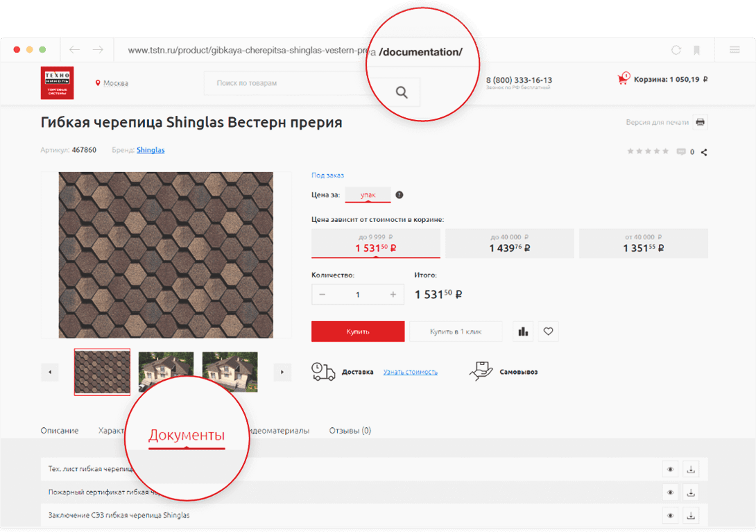
Task: Preview the Тех. лист document with eye icon
Action: [x=670, y=469]
